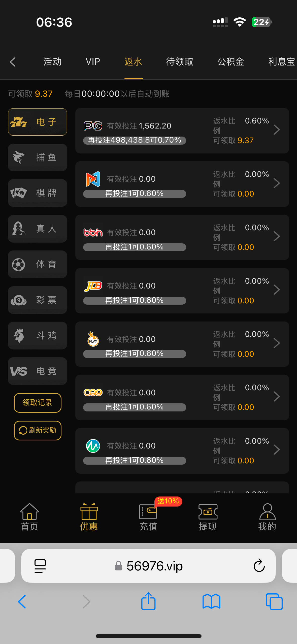Expand the JDB rebate row chevron

pos(277,290)
